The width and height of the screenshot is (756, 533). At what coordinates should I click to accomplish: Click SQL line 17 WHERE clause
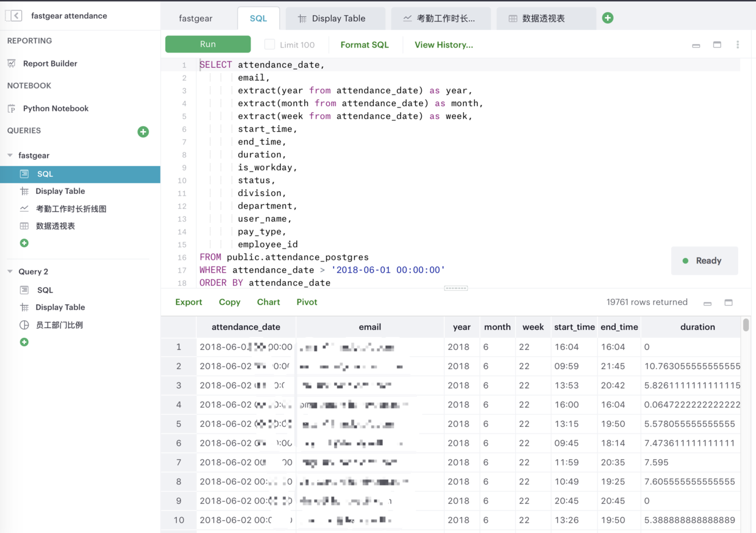pos(323,270)
